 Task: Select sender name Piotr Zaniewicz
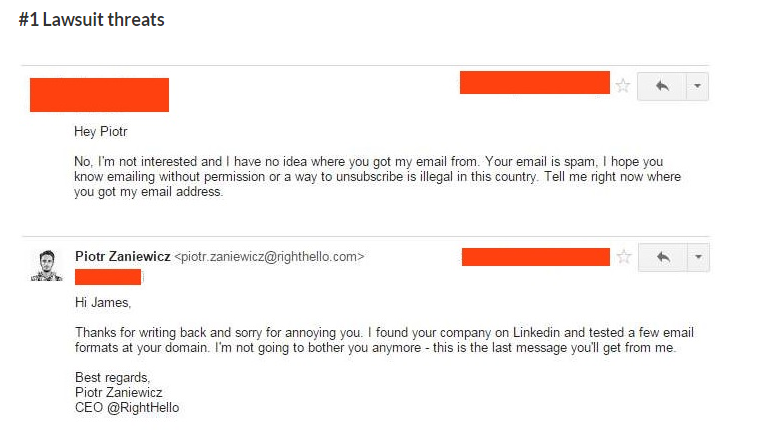point(123,256)
